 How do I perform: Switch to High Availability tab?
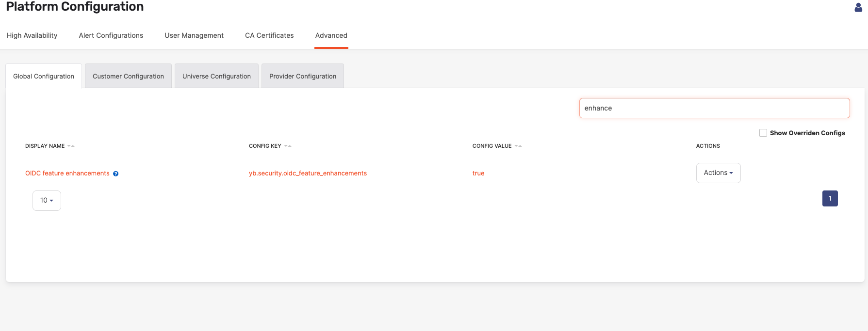click(x=32, y=35)
